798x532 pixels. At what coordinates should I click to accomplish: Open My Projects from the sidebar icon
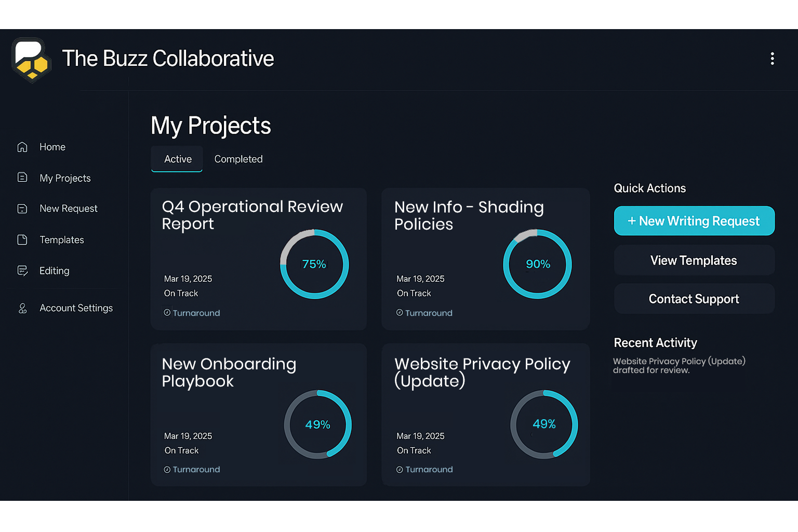(23, 177)
